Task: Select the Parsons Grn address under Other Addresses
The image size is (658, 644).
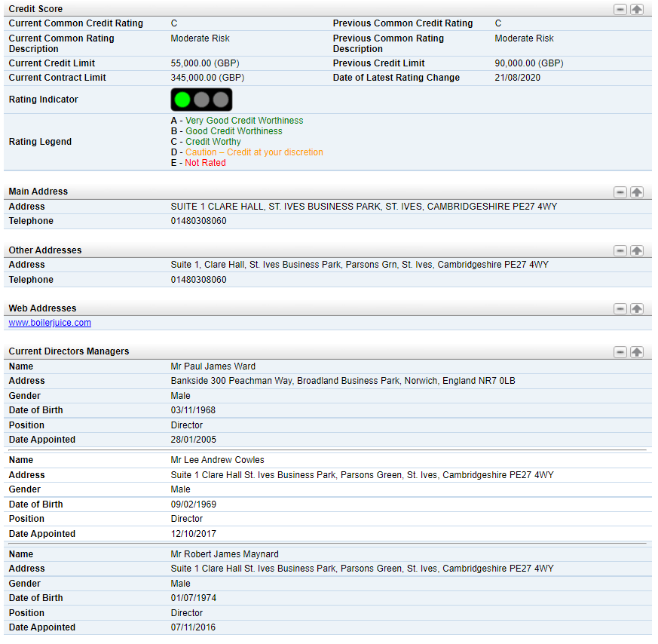Action: [360, 265]
